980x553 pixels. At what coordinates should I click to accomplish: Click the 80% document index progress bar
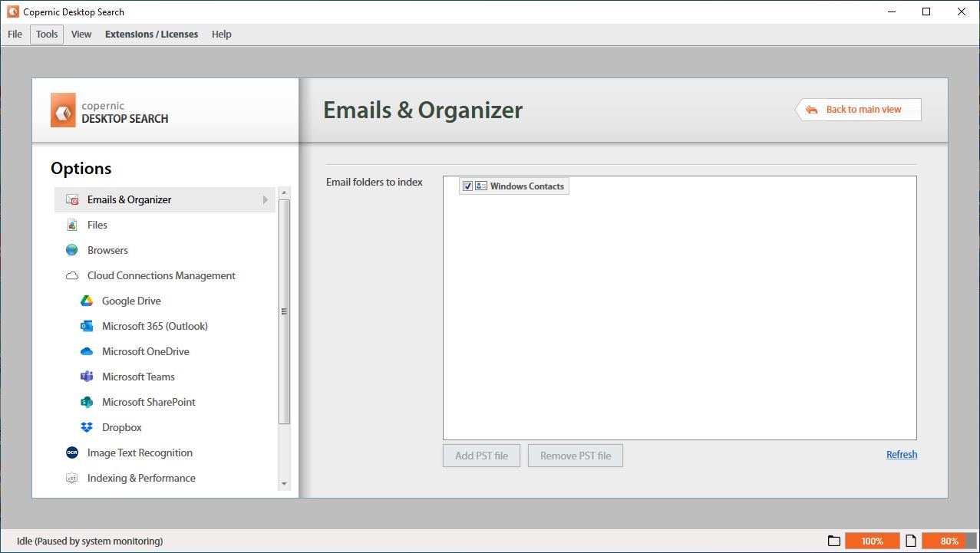pyautogui.click(x=949, y=541)
